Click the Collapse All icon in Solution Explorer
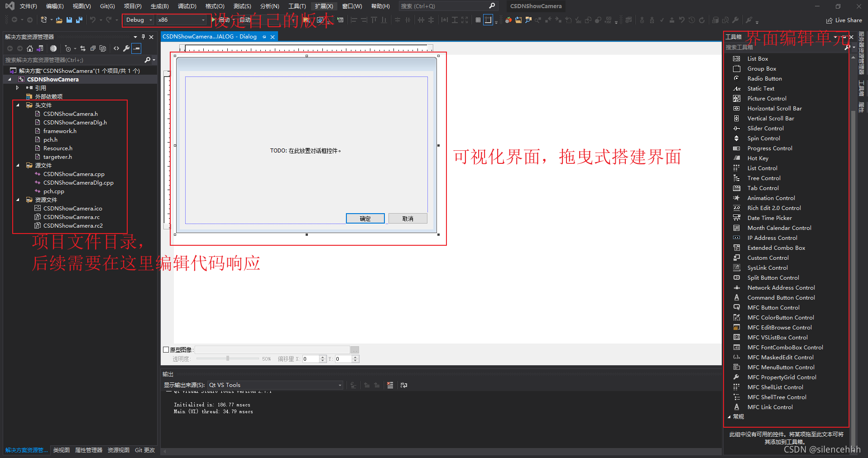Screen dimensions: 868x458 click(x=93, y=48)
